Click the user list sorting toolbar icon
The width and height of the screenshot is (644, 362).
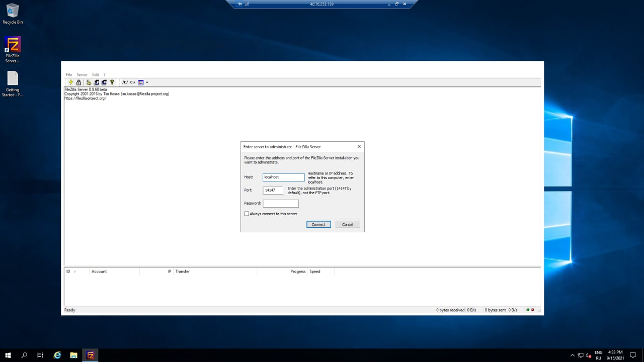[141, 82]
